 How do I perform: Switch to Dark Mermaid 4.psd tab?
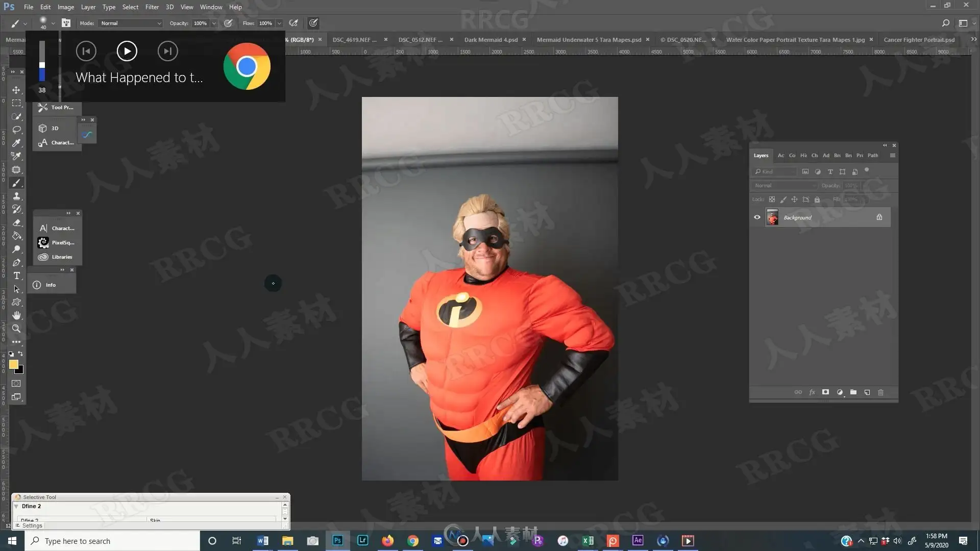[491, 39]
